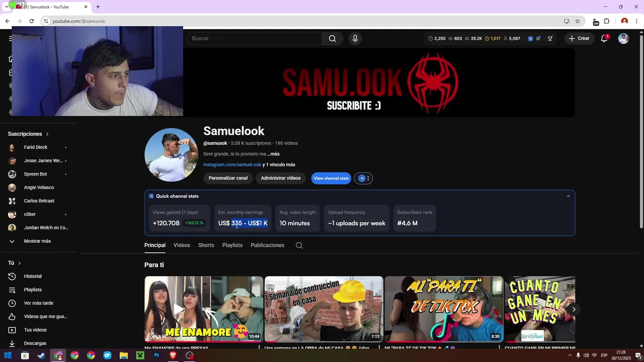Open Minecraft from the taskbar
The height and width of the screenshot is (362, 644).
(140, 355)
